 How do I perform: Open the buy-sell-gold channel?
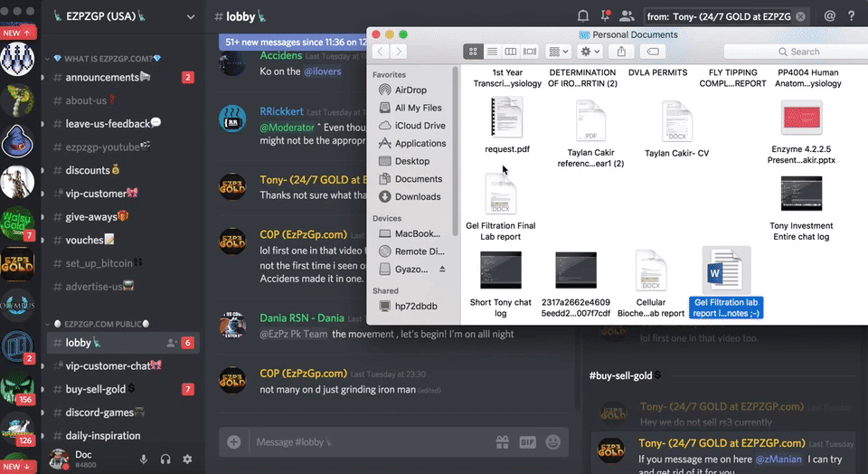(123, 389)
